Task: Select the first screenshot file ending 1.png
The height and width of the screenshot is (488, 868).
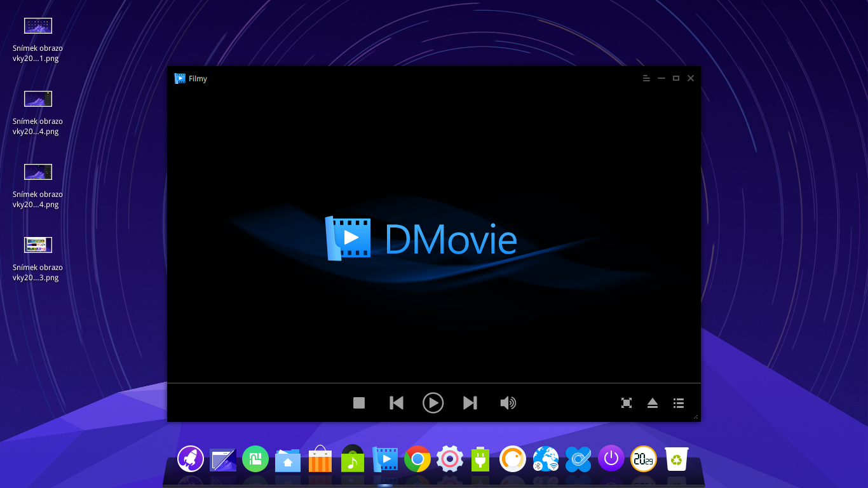Action: 38,39
